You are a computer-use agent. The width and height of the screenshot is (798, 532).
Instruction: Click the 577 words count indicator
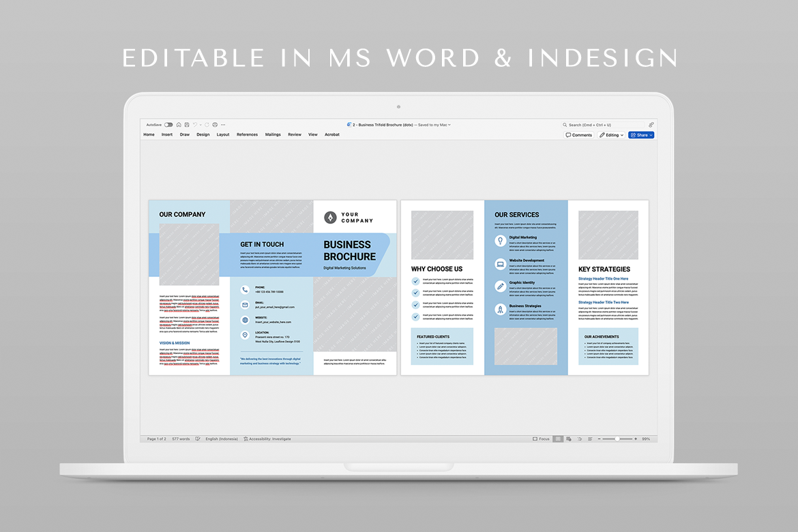tap(181, 439)
